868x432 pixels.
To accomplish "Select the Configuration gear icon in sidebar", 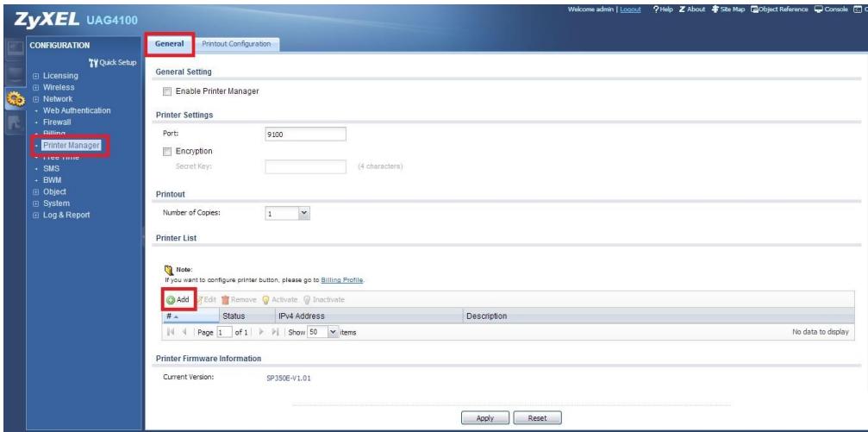I will 15,99.
